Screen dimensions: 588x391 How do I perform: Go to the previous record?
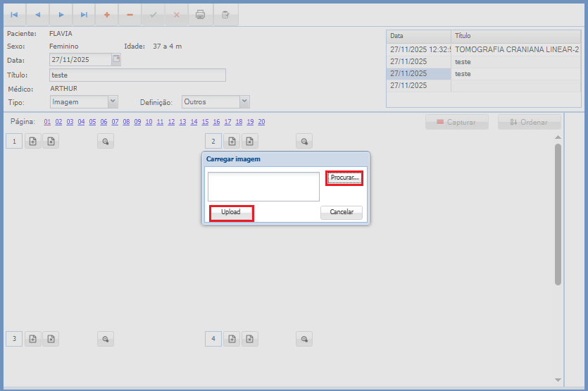pyautogui.click(x=37, y=15)
